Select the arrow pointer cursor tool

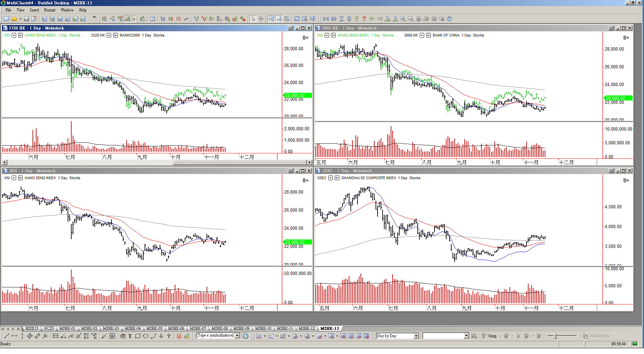pyautogui.click(x=253, y=19)
